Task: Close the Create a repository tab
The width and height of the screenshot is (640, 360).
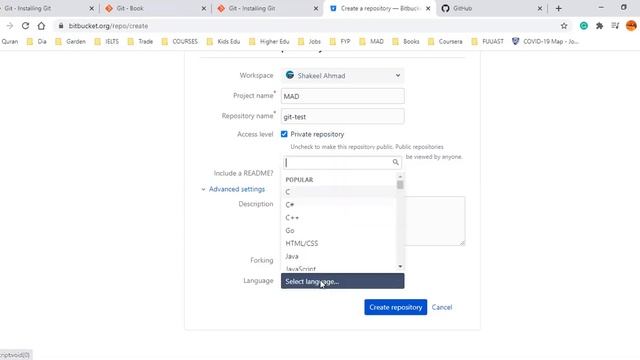Action: click(428, 8)
